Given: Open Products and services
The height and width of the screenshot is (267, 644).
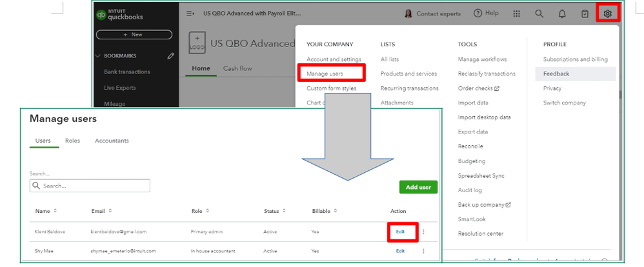Looking at the screenshot, I should 408,74.
